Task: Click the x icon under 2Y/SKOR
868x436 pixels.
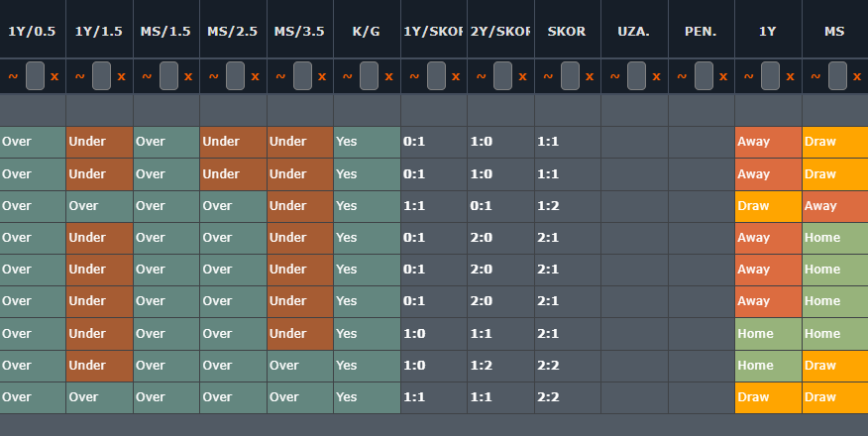Action: [522, 76]
